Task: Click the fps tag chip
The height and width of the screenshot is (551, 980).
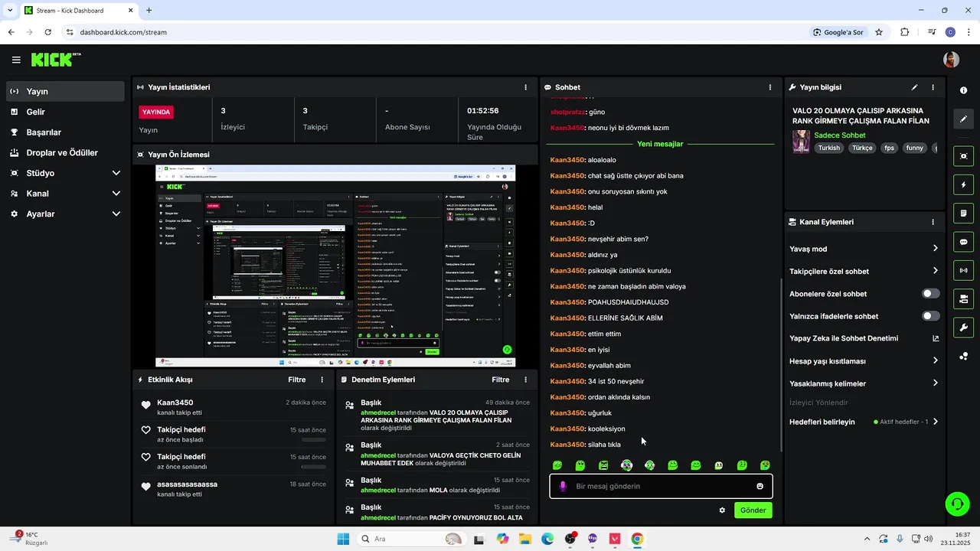Action: (889, 148)
